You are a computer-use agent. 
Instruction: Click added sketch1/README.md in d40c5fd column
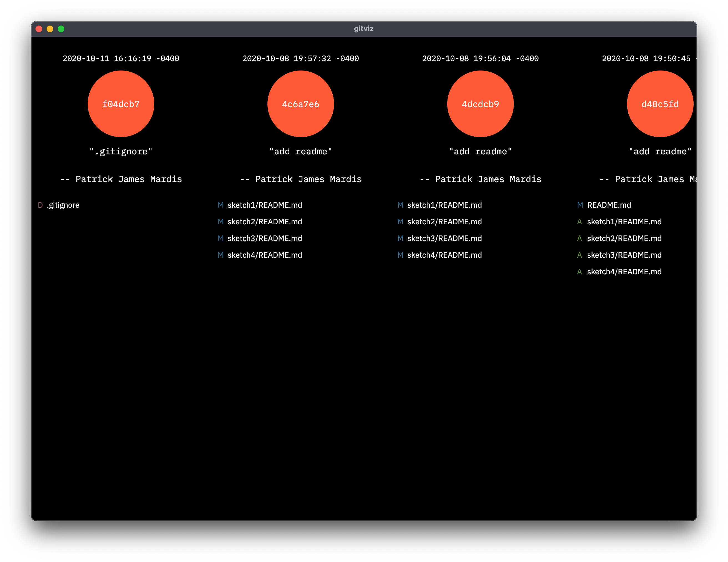point(624,222)
